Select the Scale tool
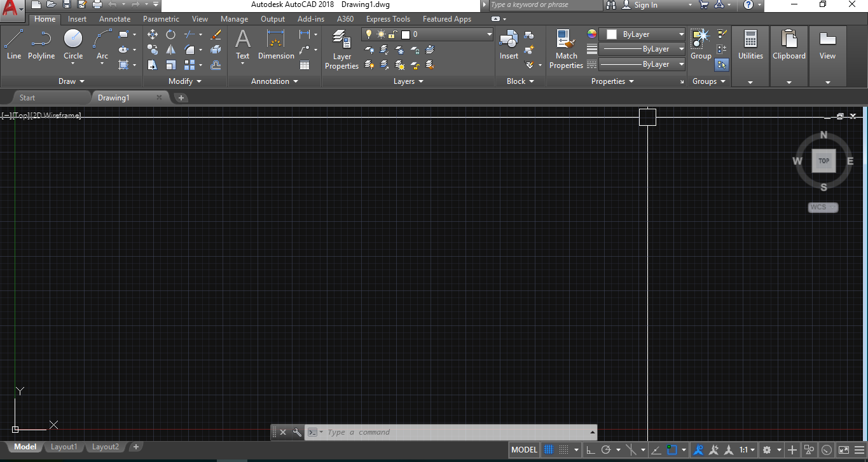 coord(171,65)
